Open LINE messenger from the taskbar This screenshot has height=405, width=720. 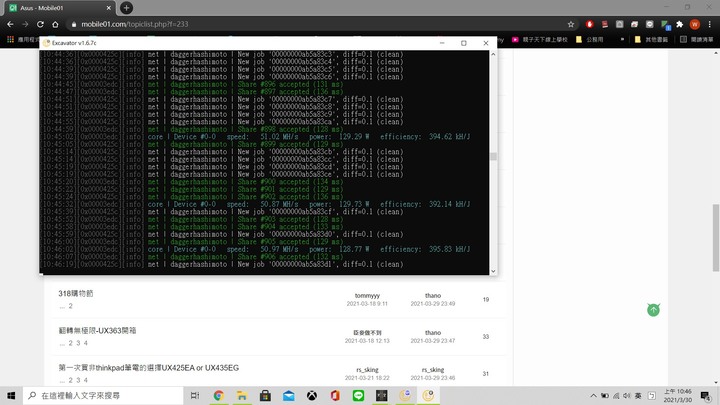[359, 395]
